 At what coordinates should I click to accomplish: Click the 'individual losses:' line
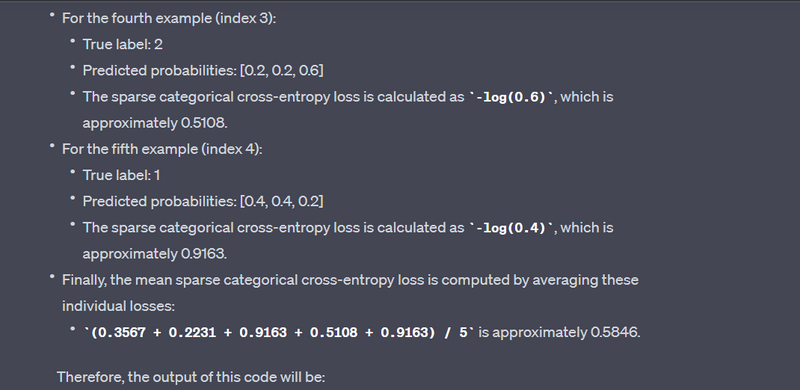118,306
